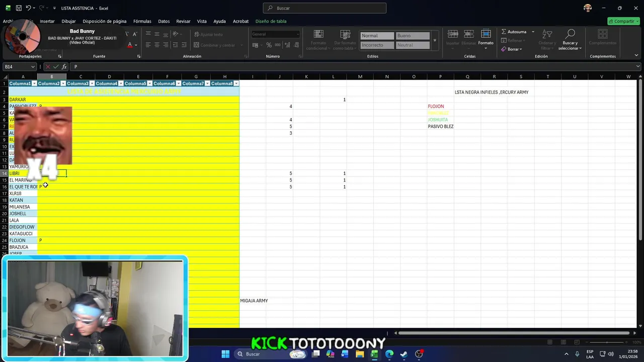This screenshot has height=362, width=644.
Task: Expand the Name Box dropdown arrow
Action: coord(33,66)
